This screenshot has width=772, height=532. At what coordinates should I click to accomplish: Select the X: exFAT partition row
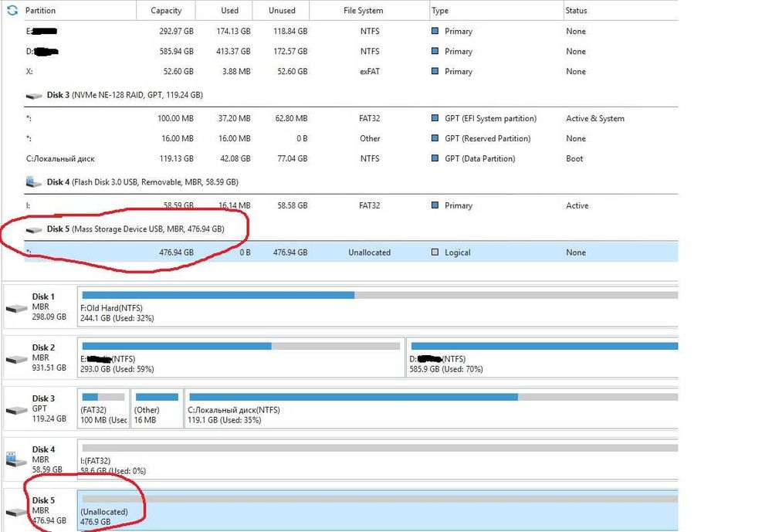pyautogui.click(x=351, y=72)
